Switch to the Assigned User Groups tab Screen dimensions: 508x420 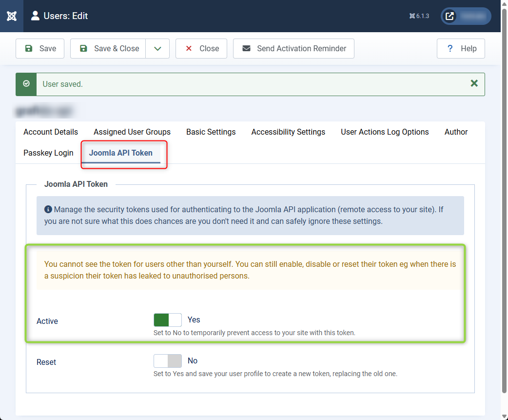132,132
